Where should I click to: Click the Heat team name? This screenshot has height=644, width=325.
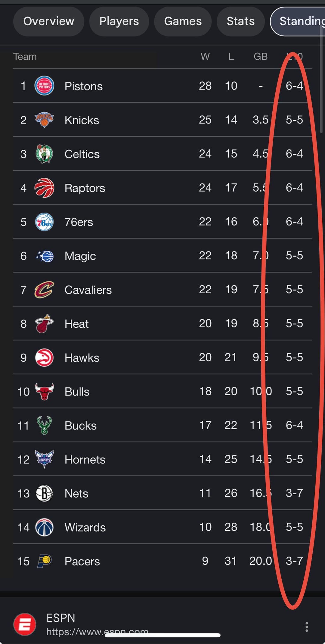click(76, 324)
